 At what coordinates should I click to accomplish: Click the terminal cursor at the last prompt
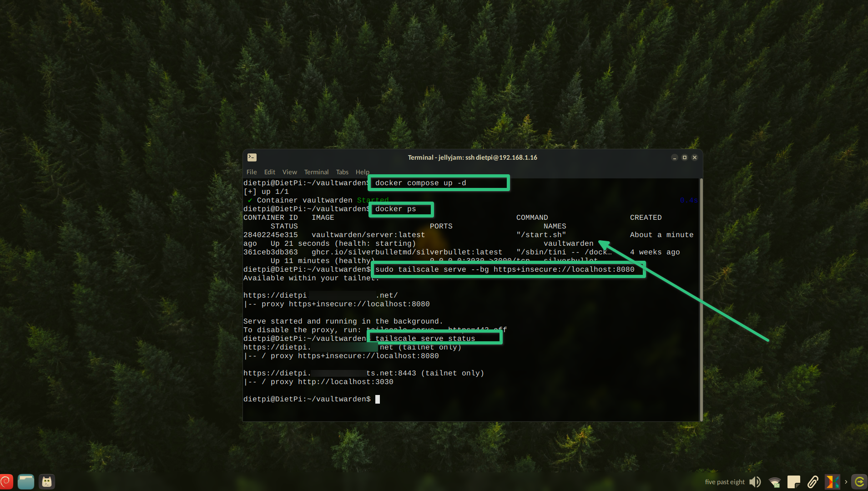[x=378, y=399]
